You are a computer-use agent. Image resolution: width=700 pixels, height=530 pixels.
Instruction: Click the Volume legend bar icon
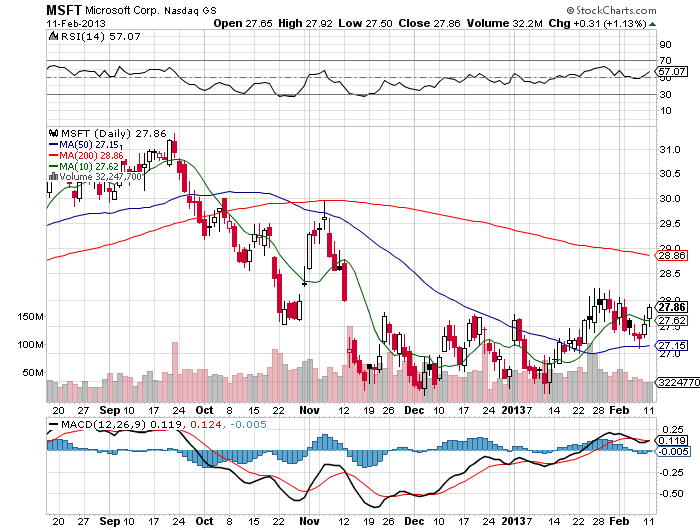tap(54, 177)
